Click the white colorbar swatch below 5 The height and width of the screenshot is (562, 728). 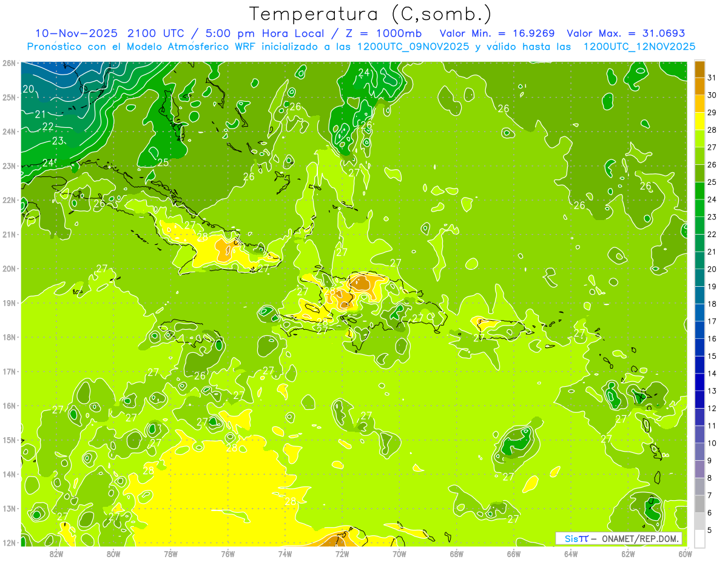tap(699, 538)
